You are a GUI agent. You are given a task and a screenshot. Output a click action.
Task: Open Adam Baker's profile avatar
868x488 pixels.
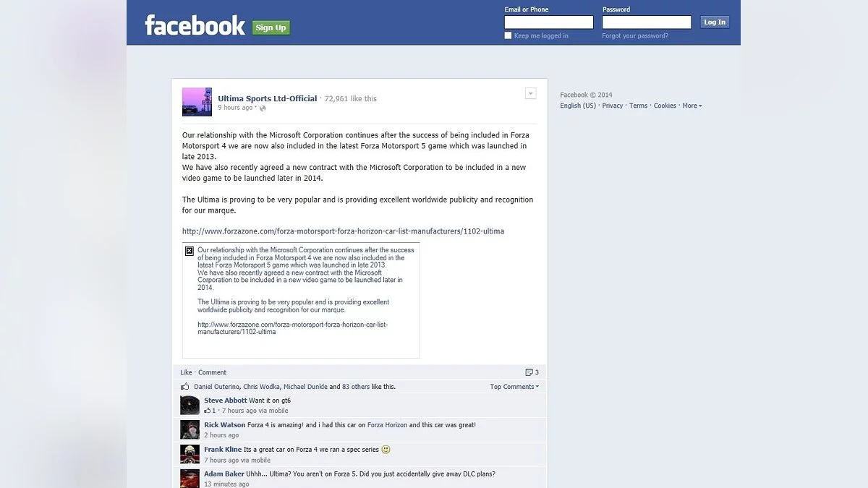point(190,478)
